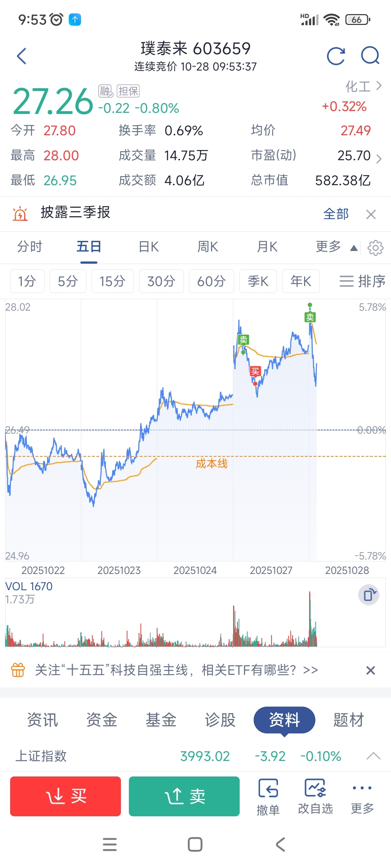Screen dimensions: 391x868
Task: Dismiss the 披露三季报 notice
Action: [371, 214]
